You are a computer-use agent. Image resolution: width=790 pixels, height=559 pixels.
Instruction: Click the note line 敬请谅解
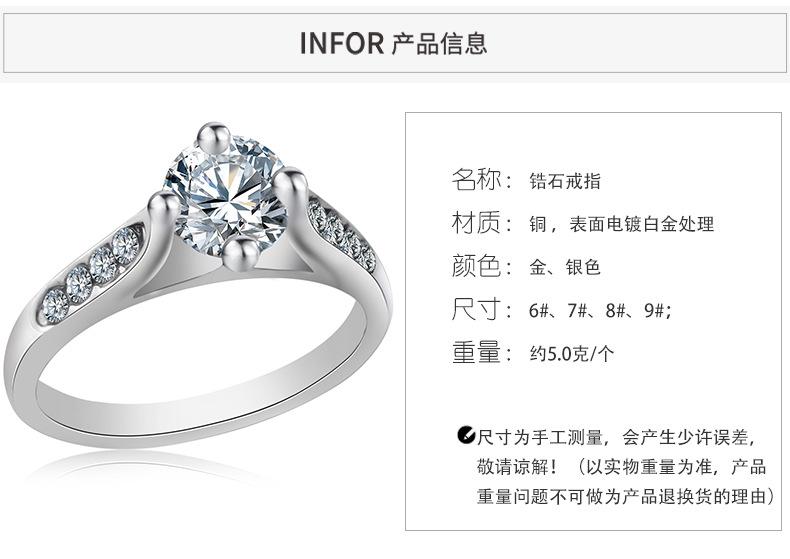tap(622, 467)
